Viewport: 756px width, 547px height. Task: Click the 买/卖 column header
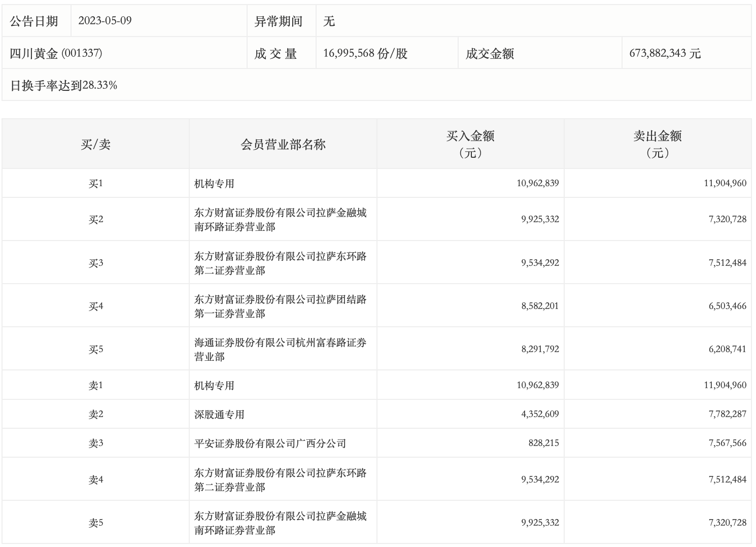pos(95,145)
